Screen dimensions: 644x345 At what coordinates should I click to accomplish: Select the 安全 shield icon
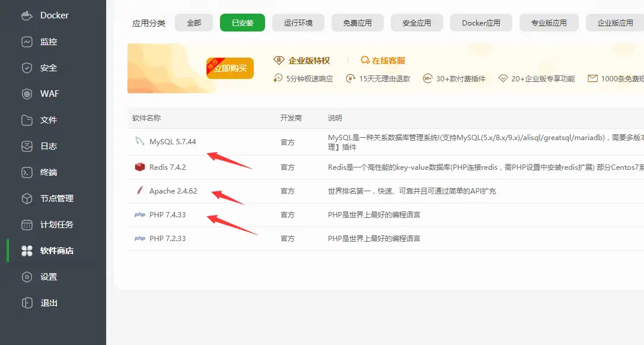pyautogui.click(x=27, y=68)
